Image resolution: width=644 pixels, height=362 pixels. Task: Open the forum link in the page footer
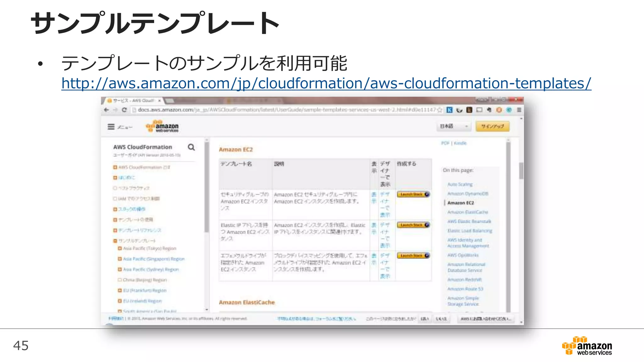click(316, 319)
